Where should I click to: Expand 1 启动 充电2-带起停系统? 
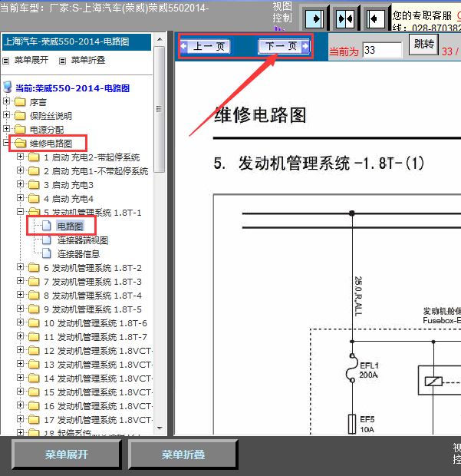20,157
